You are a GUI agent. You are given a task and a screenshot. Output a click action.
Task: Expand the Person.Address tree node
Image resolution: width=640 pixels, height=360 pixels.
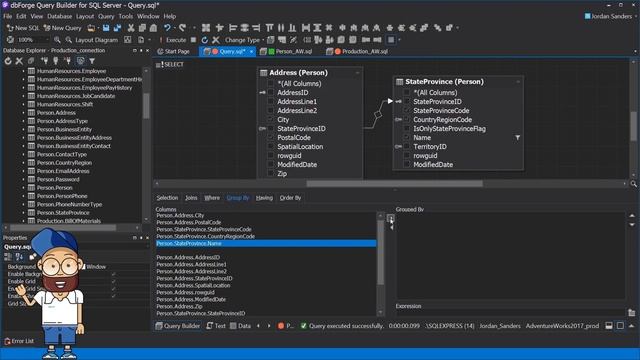pyautogui.click(x=23, y=113)
